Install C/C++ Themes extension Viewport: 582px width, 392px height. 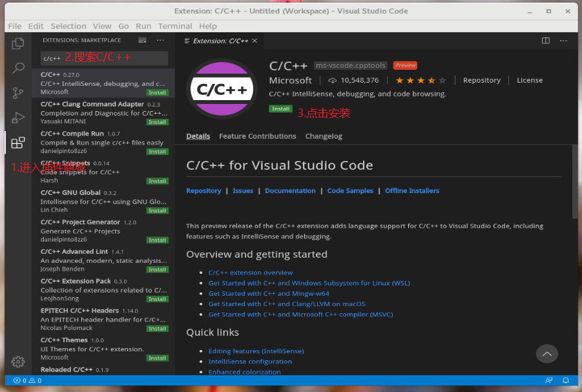pyautogui.click(x=158, y=358)
